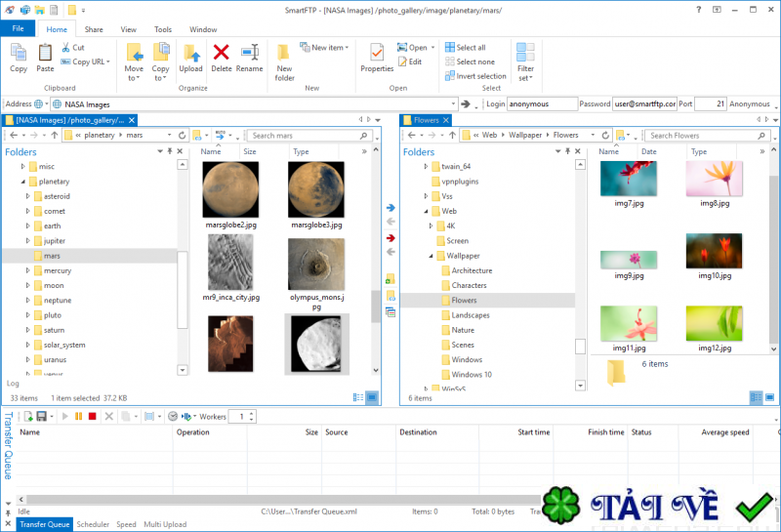781x532 pixels.
Task: Click the blue right arrow between panes
Action: [x=390, y=208]
